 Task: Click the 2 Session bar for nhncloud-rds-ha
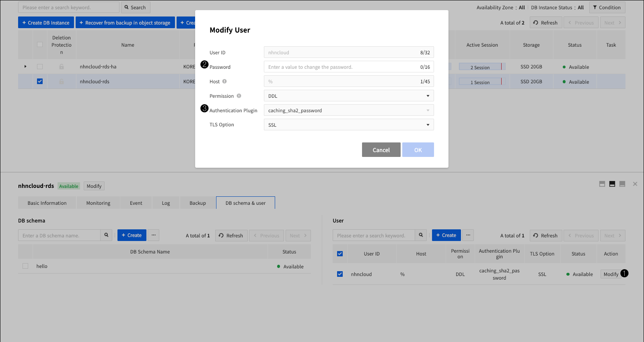point(482,67)
